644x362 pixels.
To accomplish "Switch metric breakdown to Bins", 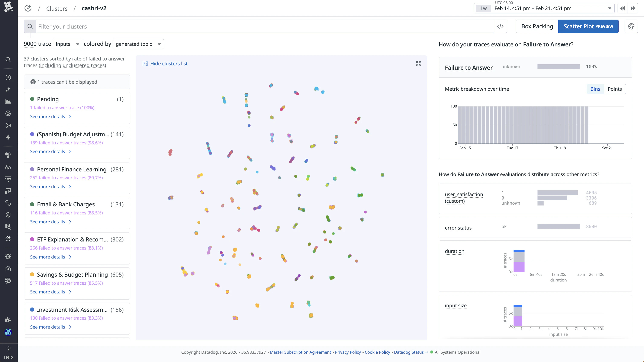I will (595, 89).
